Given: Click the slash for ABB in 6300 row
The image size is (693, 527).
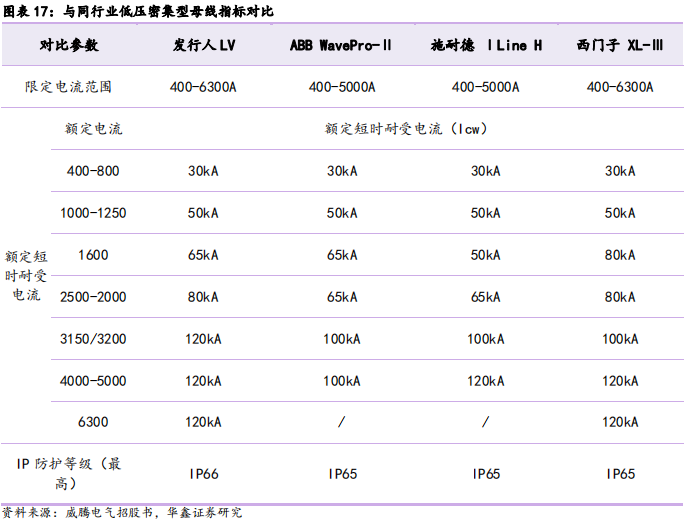Looking at the screenshot, I should point(342,422).
